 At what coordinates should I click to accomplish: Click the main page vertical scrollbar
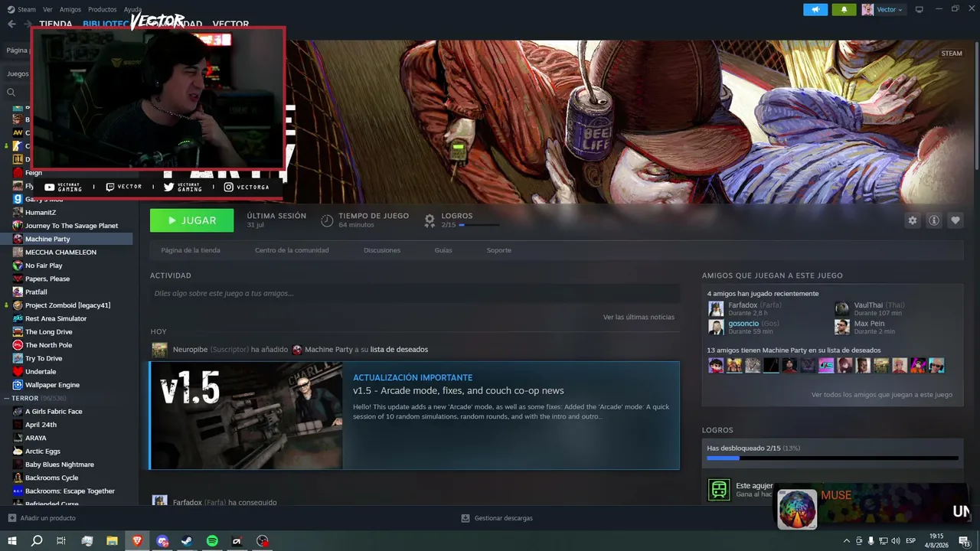[x=976, y=107]
